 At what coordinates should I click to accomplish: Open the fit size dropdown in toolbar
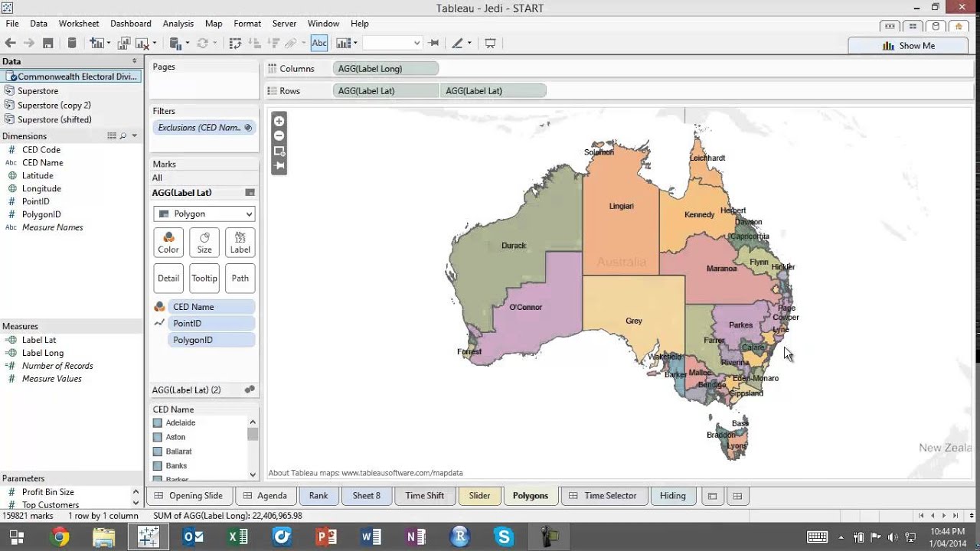coord(416,44)
